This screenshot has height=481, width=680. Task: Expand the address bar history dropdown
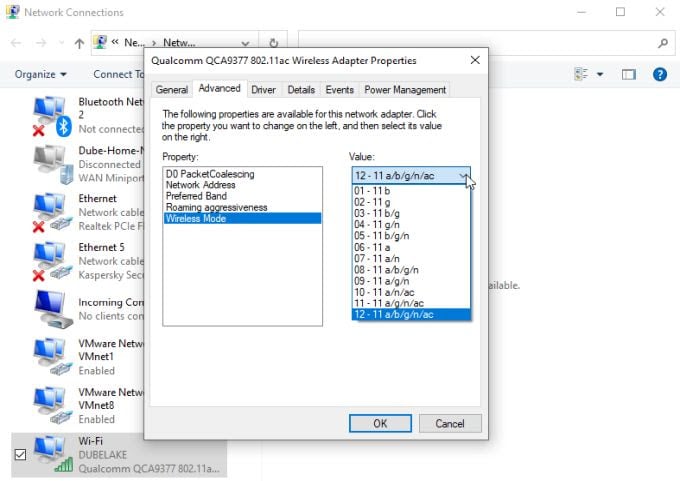245,43
